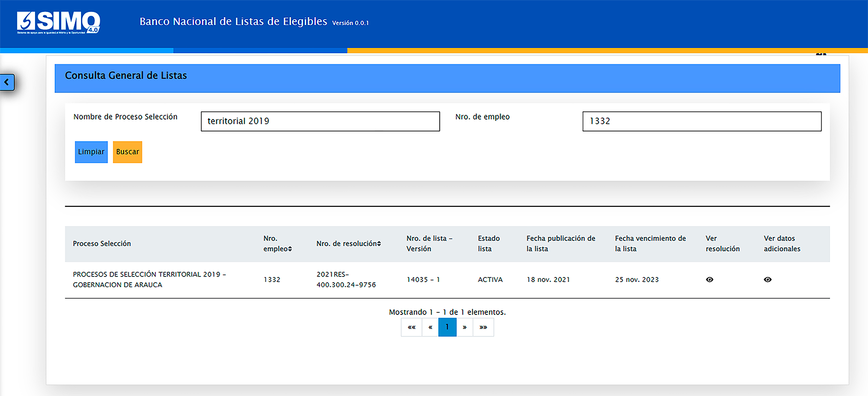Select resolution cell 2021RES-400.300.24-9756

pos(346,279)
